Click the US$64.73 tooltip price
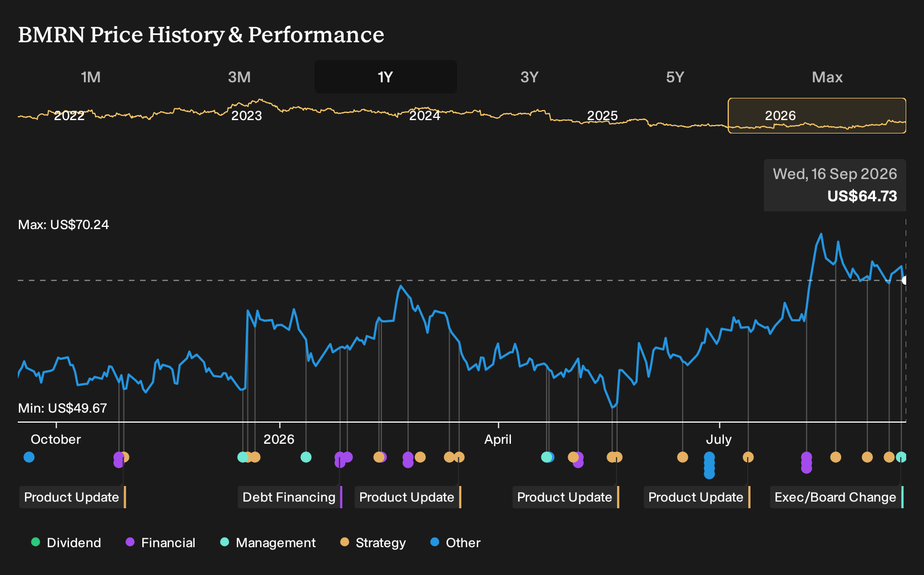The width and height of the screenshot is (924, 575). click(x=862, y=196)
